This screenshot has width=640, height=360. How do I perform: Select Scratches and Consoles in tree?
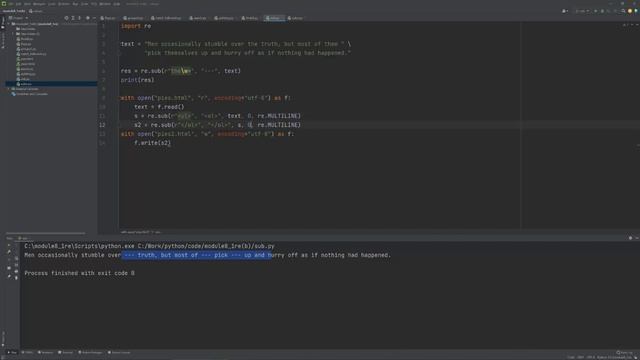pos(30,94)
